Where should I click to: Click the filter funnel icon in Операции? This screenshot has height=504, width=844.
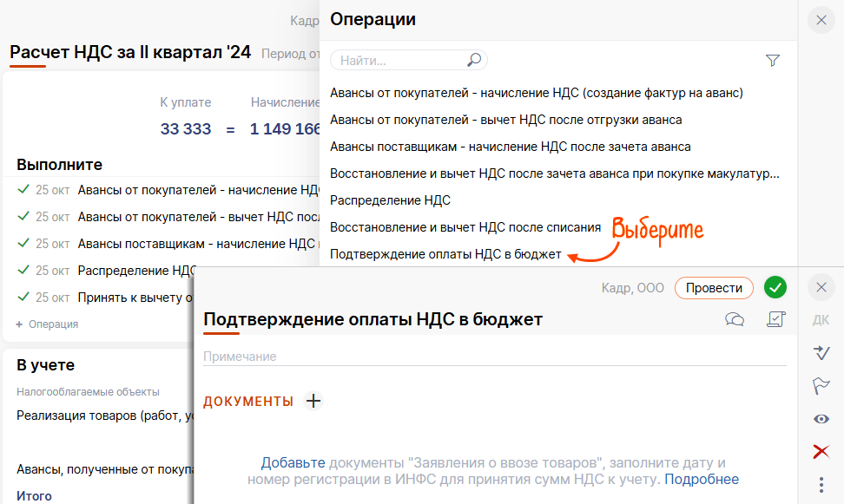[773, 61]
